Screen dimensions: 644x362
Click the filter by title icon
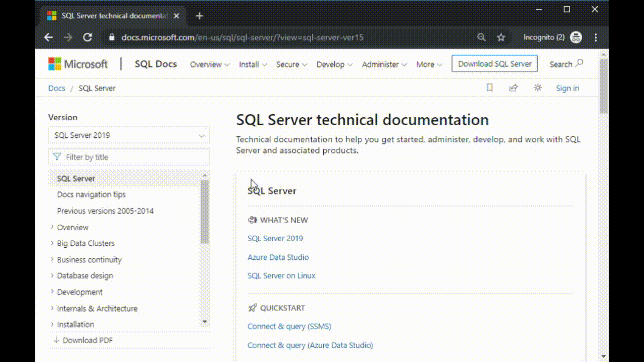(57, 157)
